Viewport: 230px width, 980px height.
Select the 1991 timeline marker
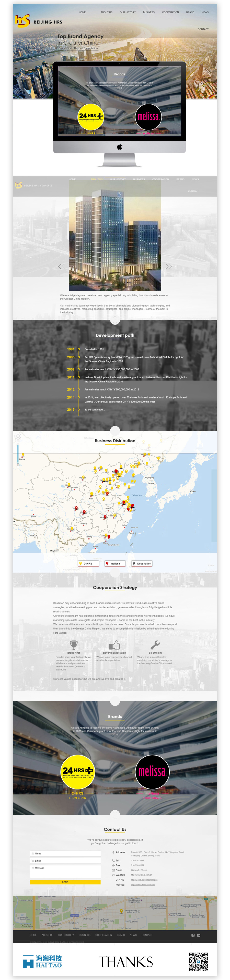(78, 349)
